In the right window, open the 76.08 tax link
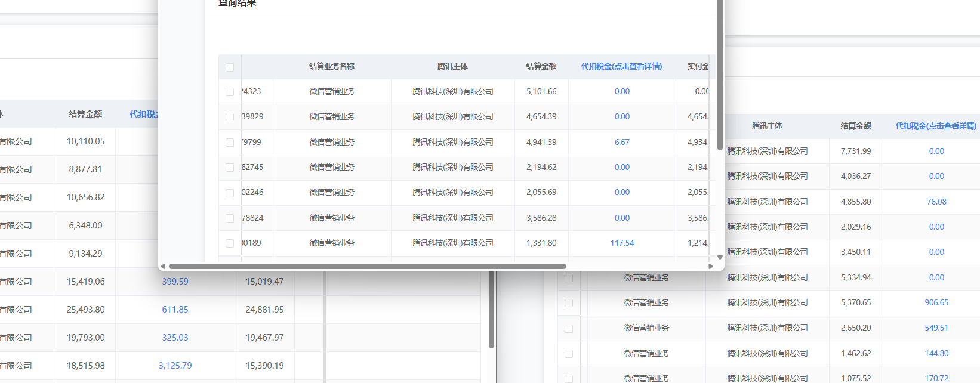Screen dimensions: 980x383 [936, 202]
